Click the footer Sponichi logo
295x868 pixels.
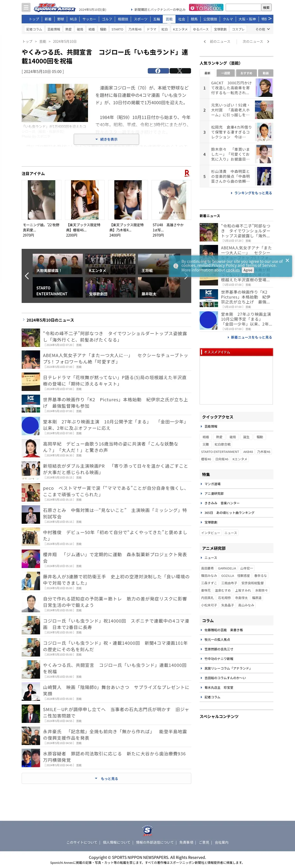coord(147,830)
